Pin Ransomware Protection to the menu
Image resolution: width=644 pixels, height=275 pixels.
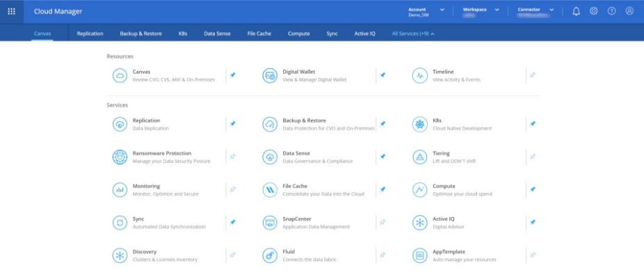233,157
